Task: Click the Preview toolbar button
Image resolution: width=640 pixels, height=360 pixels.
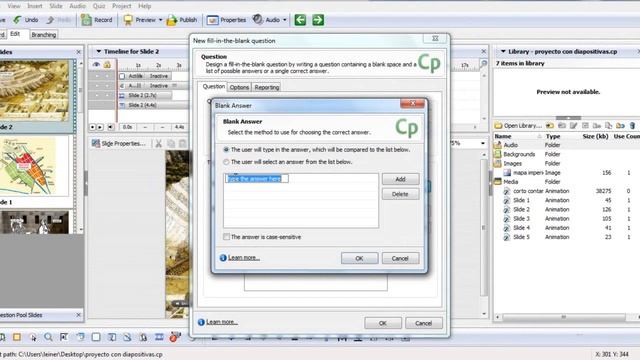Action: [x=140, y=20]
